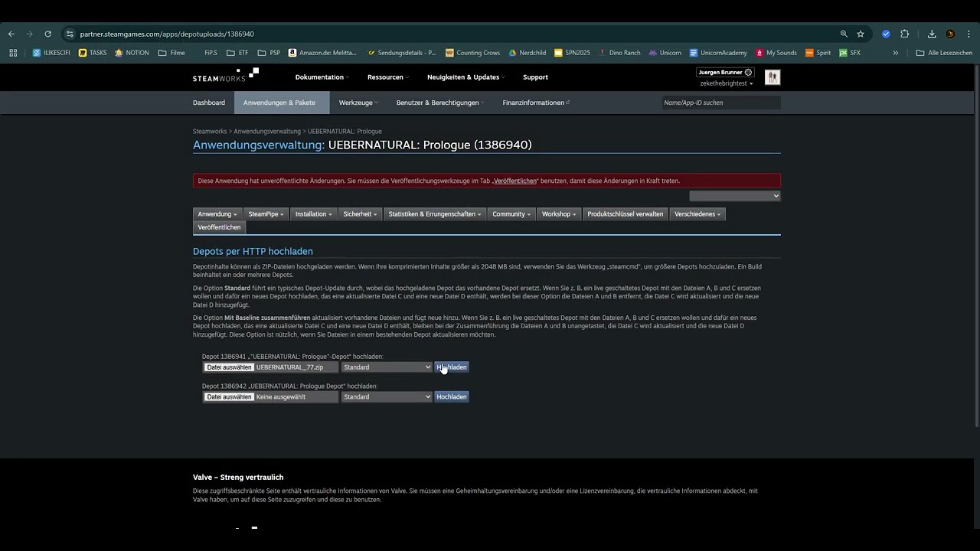This screenshot has height=551, width=980.
Task: Open the extensions puzzle icon
Action: pyautogui.click(x=904, y=34)
